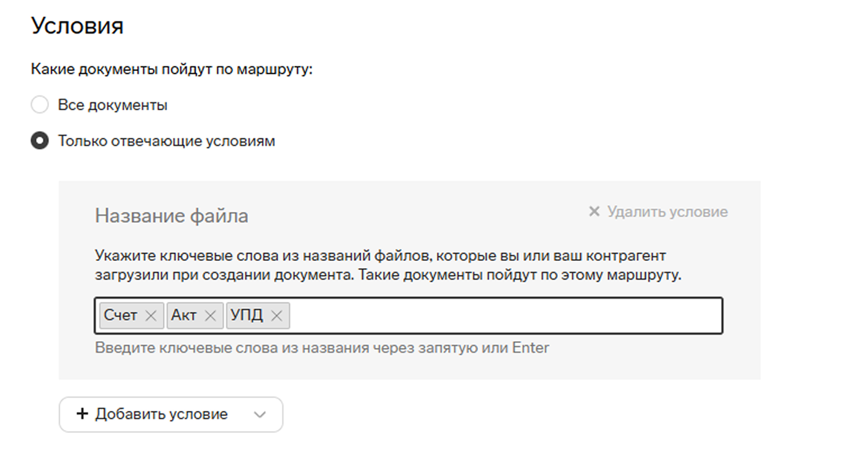Click the "УПД" tag label
This screenshot has height=463, width=868.
coord(247,316)
